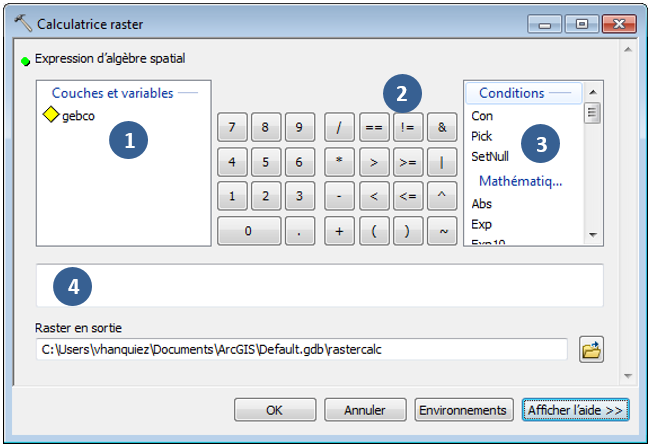This screenshot has height=447, width=652.
Task: Select the SetNull function in the list
Action: 490,156
